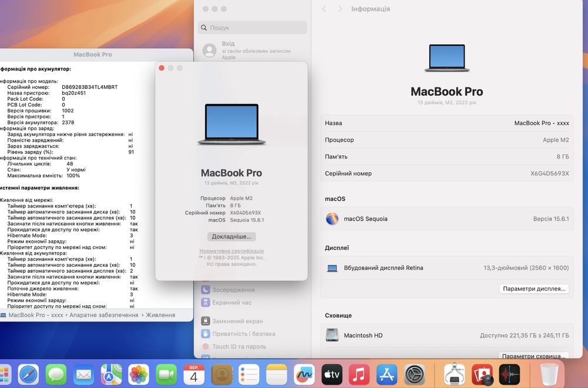Go forward in System Settings

point(340,9)
